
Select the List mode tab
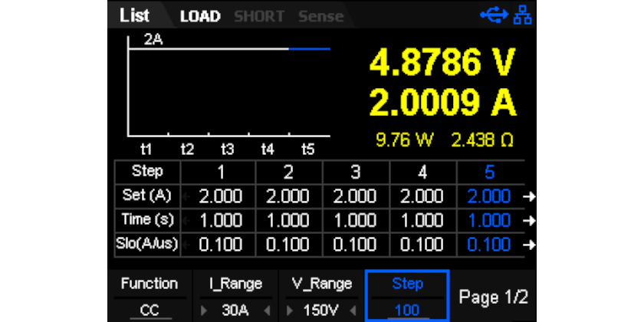(135, 15)
